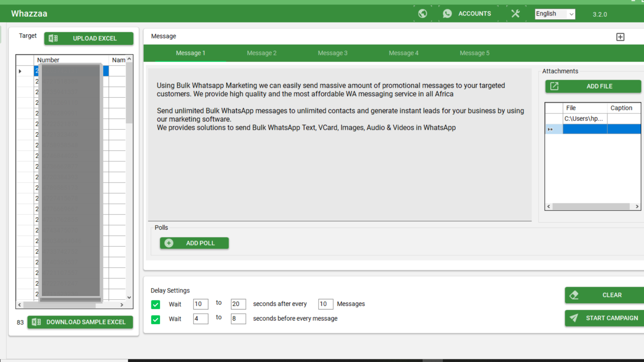Click CLEAR button
The height and width of the screenshot is (362, 644).
tap(604, 295)
